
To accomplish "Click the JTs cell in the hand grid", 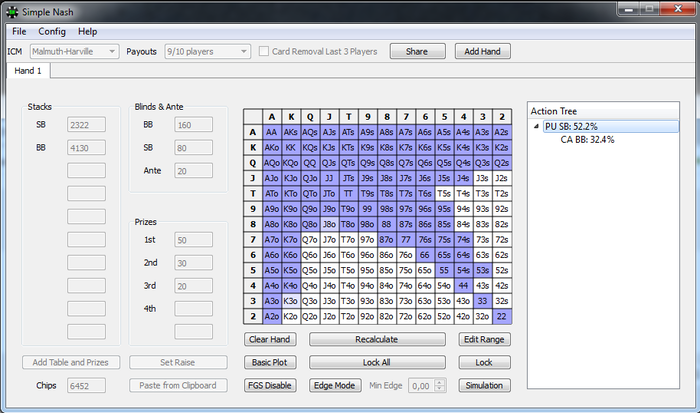I will (x=348, y=178).
